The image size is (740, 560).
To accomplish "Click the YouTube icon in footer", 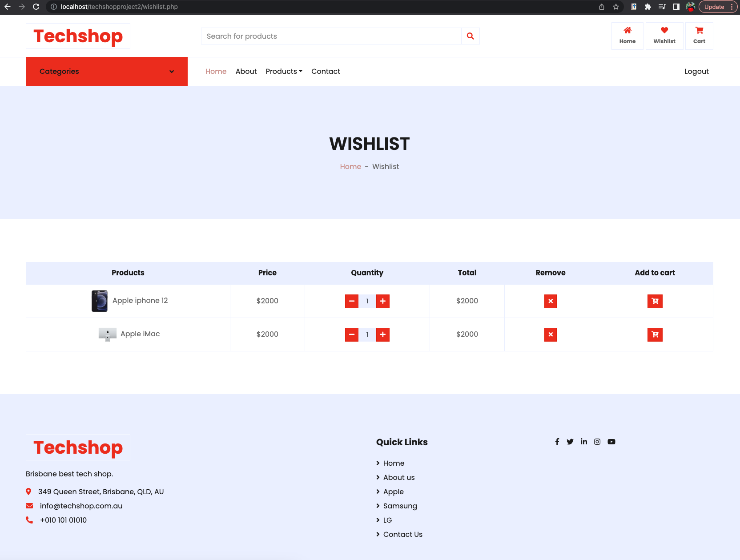I will (x=611, y=442).
